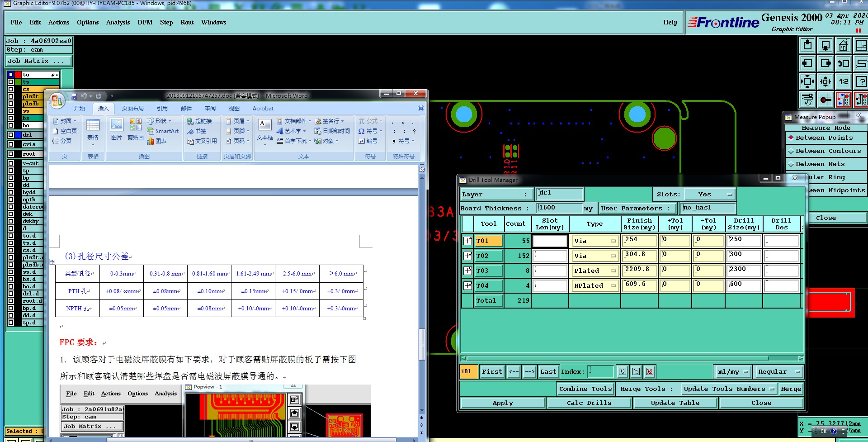Image resolution: width=868 pixels, height=442 pixels.
Task: Click the Calc Drills button
Action: 589,403
